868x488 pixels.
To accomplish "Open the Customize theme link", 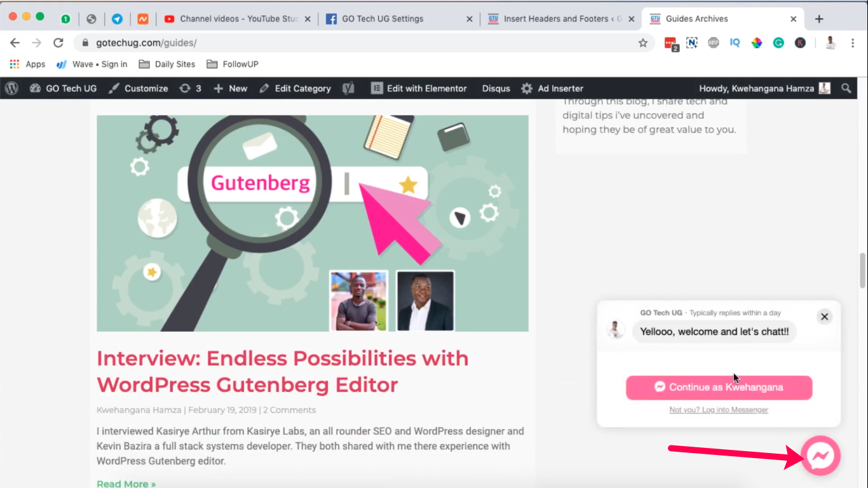I will 138,88.
